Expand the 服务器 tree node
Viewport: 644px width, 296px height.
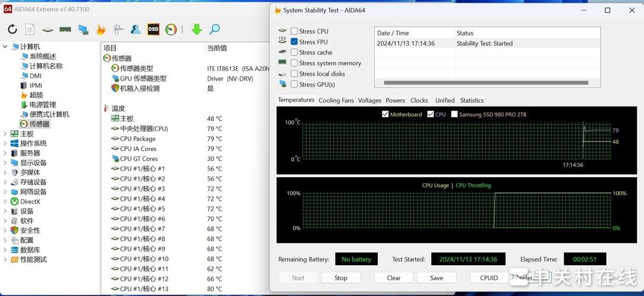[x=5, y=153]
